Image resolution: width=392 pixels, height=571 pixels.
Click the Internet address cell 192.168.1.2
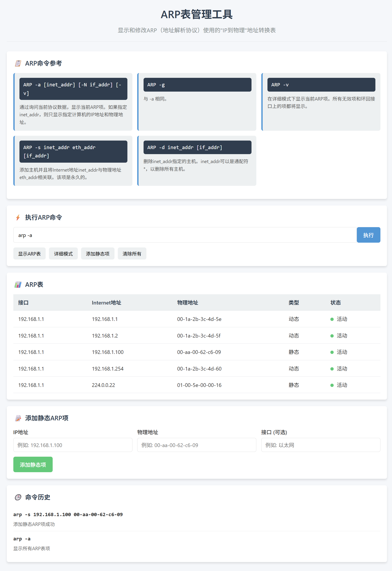[x=105, y=336]
